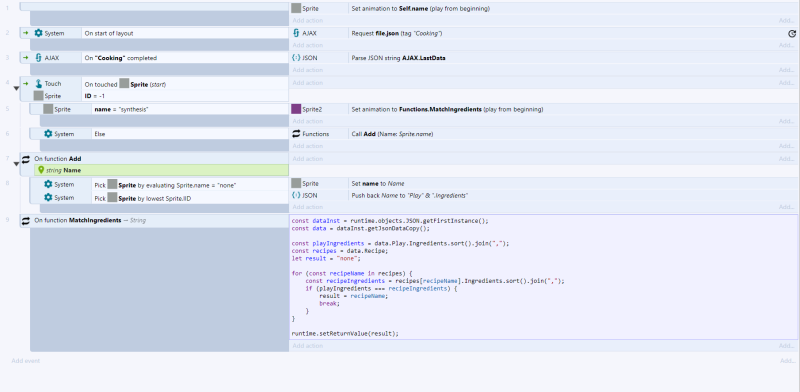Click the function icon beside On function Add
The image size is (800, 392).
(x=26, y=159)
